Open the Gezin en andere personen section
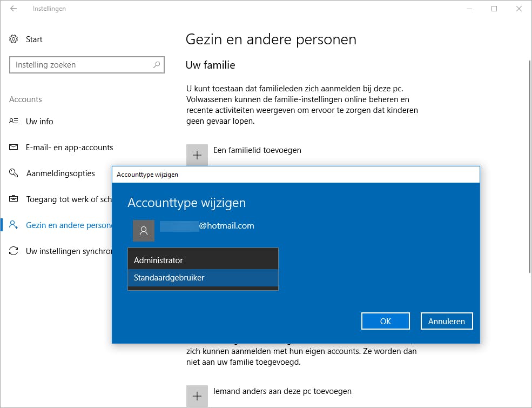The height and width of the screenshot is (408, 532). point(69,225)
